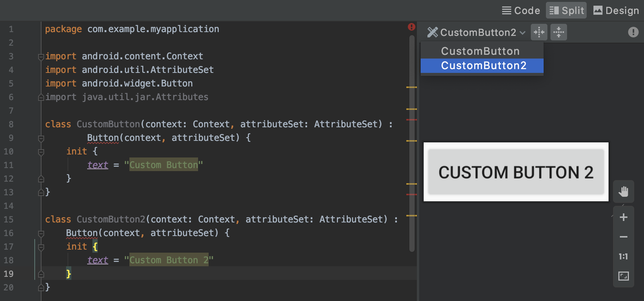
Task: Click the pan hand tool icon
Action: (623, 191)
